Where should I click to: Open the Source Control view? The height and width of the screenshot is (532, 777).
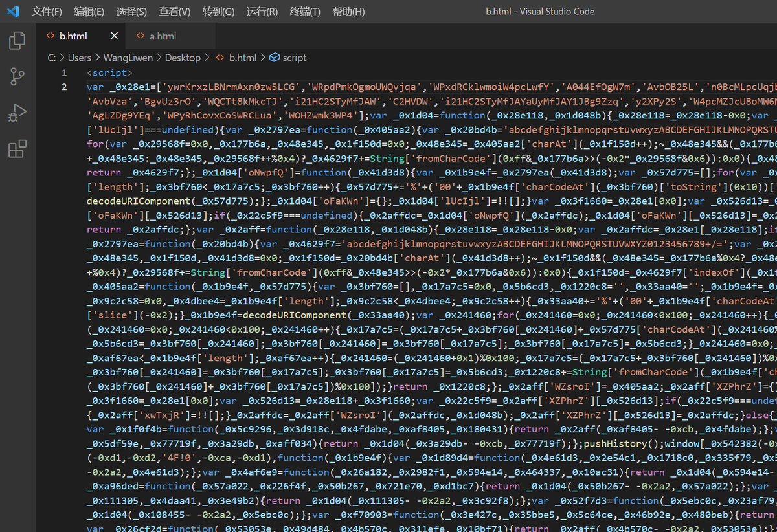click(17, 77)
